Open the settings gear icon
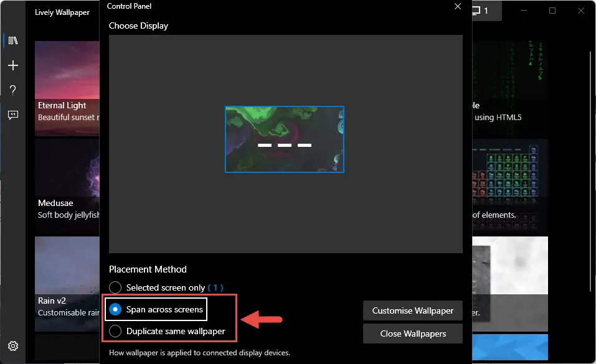The height and width of the screenshot is (364, 596). (13, 346)
